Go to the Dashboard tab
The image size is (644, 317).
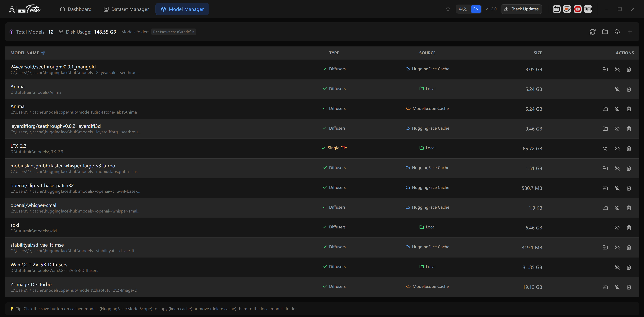point(76,9)
